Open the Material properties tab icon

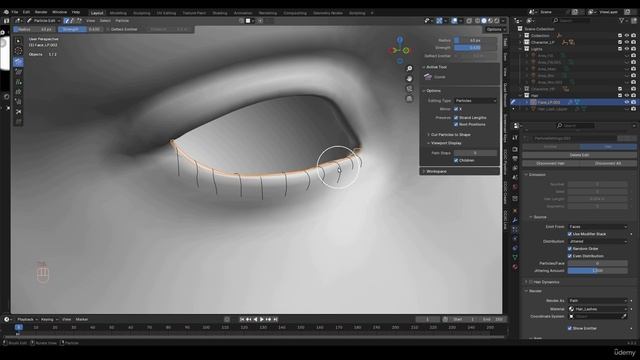515,267
